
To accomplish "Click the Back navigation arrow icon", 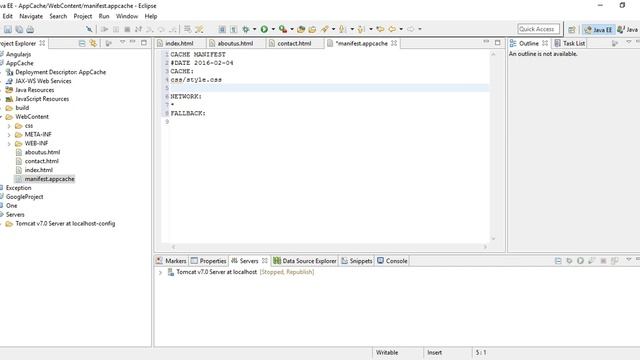I will point(392,29).
